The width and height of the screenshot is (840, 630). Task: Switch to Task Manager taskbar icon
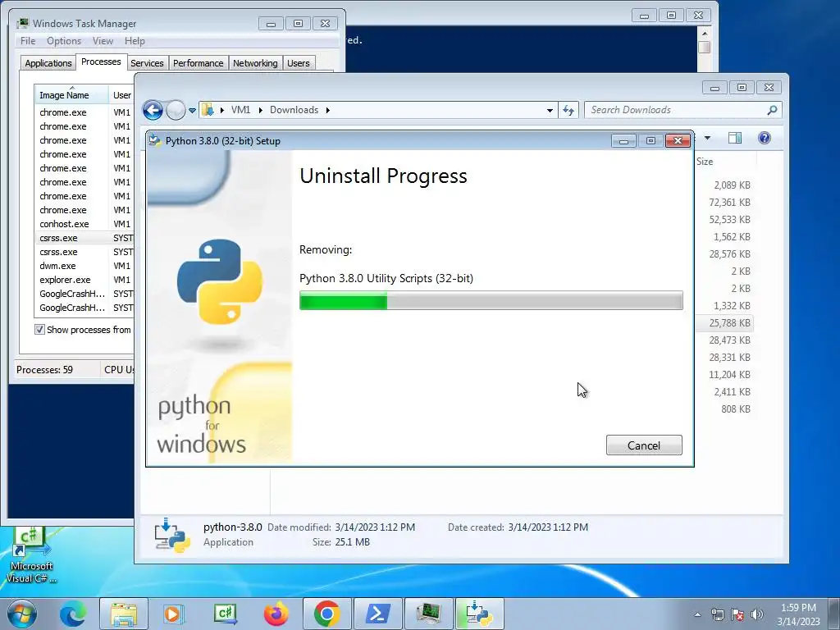click(428, 614)
